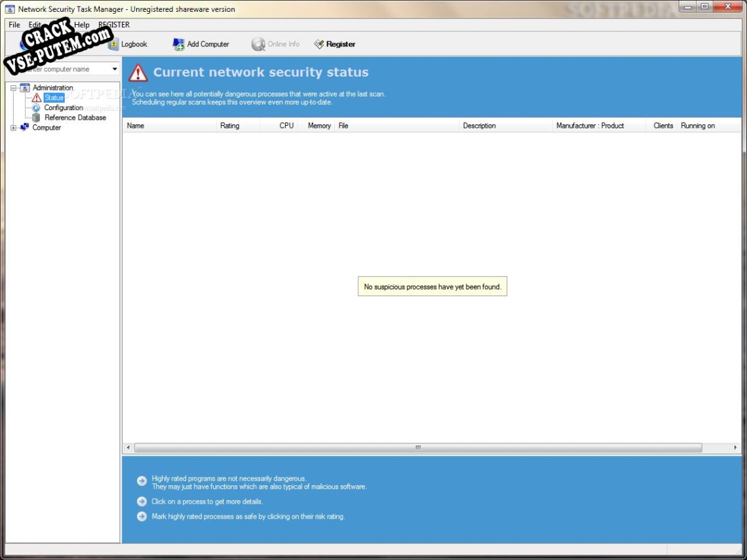Open the Help menu
The height and width of the screenshot is (560, 747).
click(x=81, y=24)
